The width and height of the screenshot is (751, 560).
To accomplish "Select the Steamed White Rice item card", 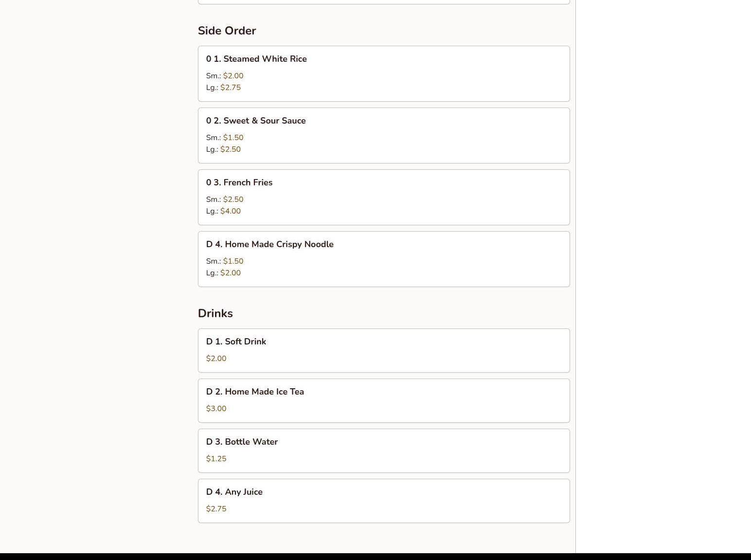I will click(384, 74).
